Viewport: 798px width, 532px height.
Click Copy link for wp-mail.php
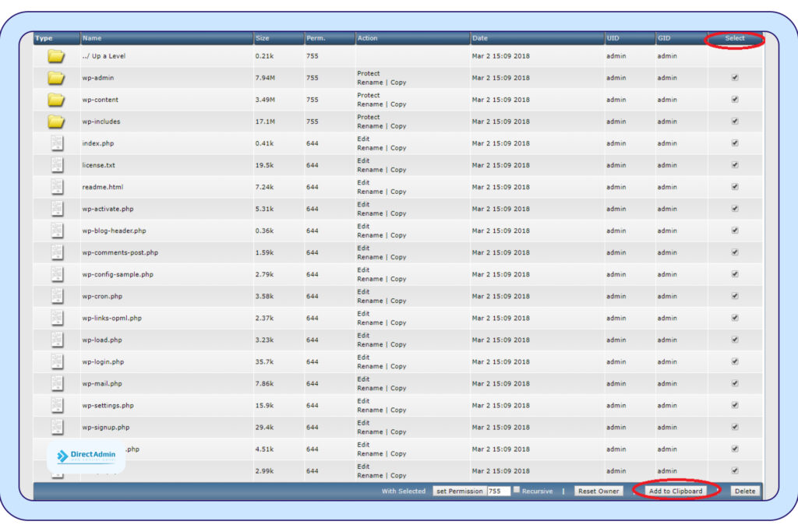click(x=398, y=389)
